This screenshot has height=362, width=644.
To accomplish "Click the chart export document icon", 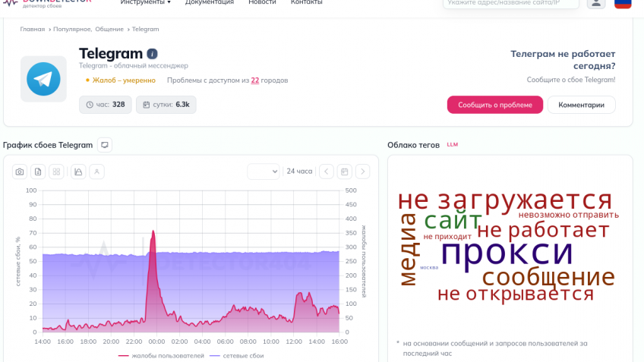I will click(x=38, y=172).
